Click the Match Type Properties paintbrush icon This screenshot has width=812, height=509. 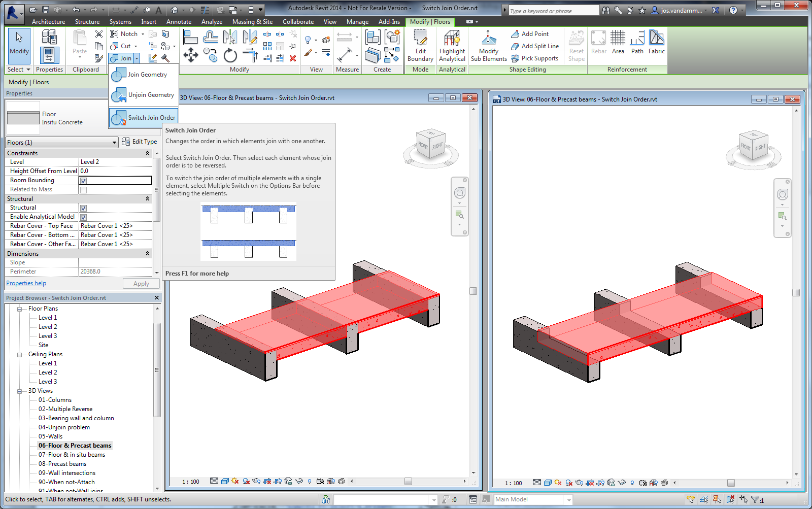pos(99,58)
